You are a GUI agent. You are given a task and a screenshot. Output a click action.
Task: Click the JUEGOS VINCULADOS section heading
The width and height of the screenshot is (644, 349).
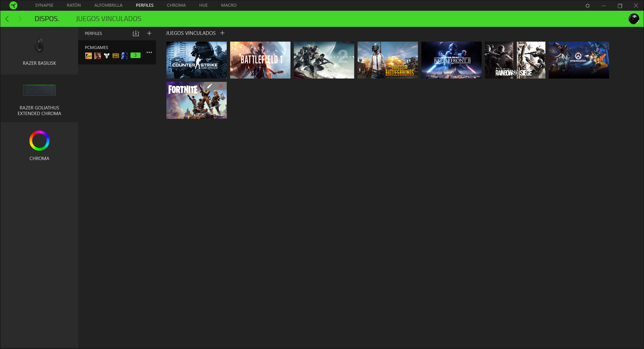[x=191, y=33]
